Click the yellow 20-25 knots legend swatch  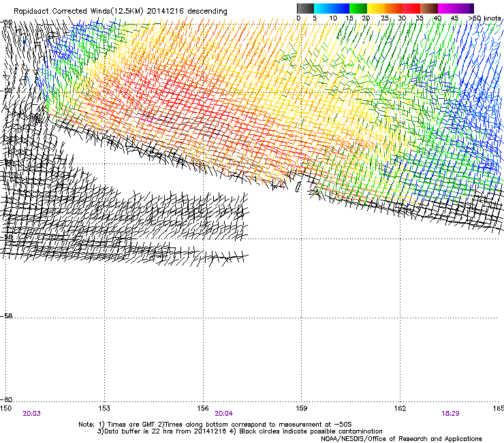tap(376, 8)
